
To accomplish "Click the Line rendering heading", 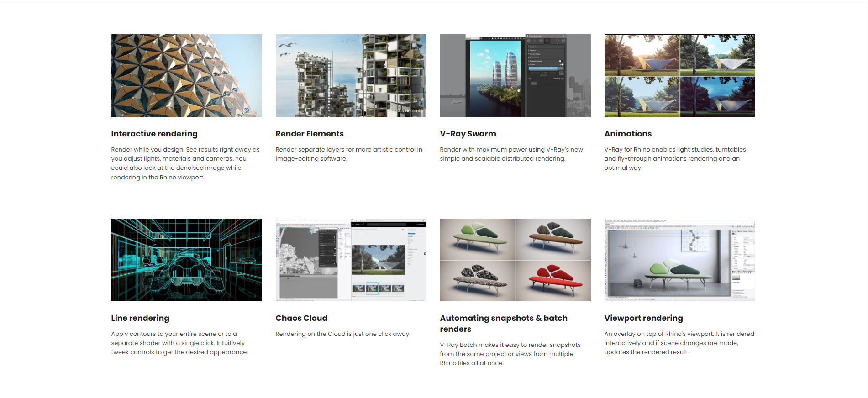I will [x=140, y=318].
